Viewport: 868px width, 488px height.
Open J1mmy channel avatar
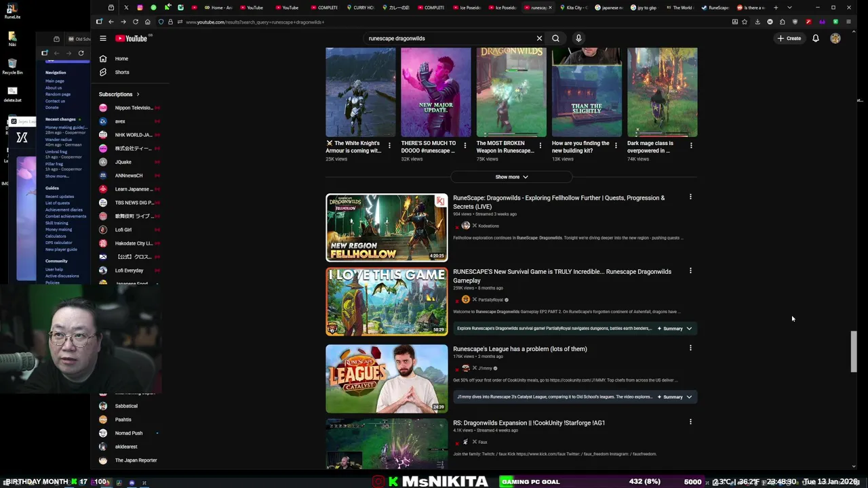(x=466, y=368)
